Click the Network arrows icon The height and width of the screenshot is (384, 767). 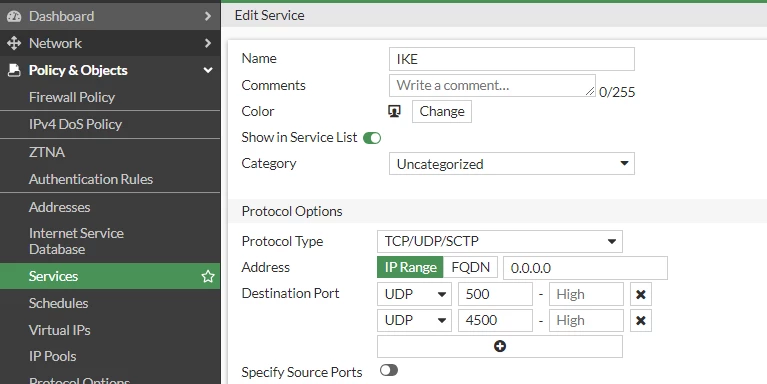point(14,43)
